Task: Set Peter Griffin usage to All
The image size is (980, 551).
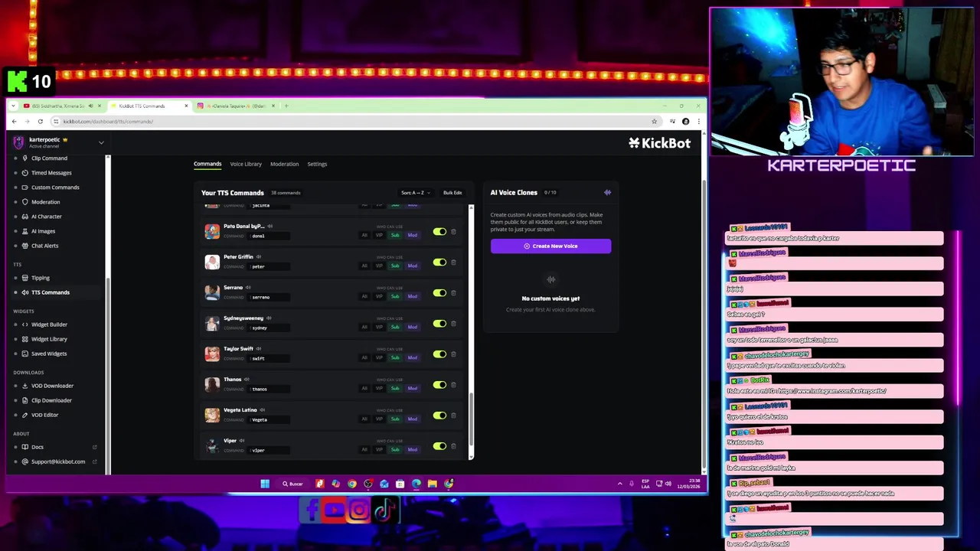Action: 364,266
